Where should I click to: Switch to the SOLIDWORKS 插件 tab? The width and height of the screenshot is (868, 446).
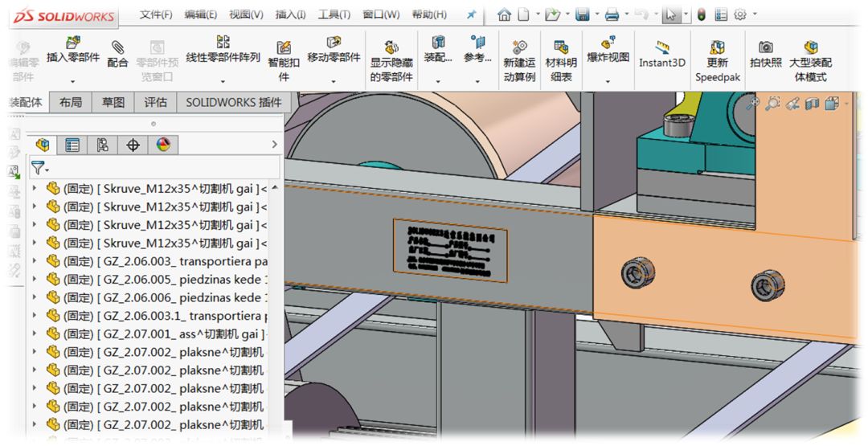click(234, 102)
